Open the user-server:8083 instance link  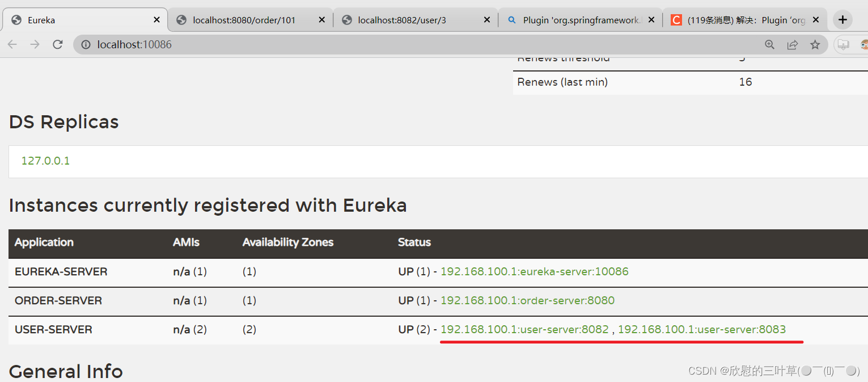(x=702, y=329)
